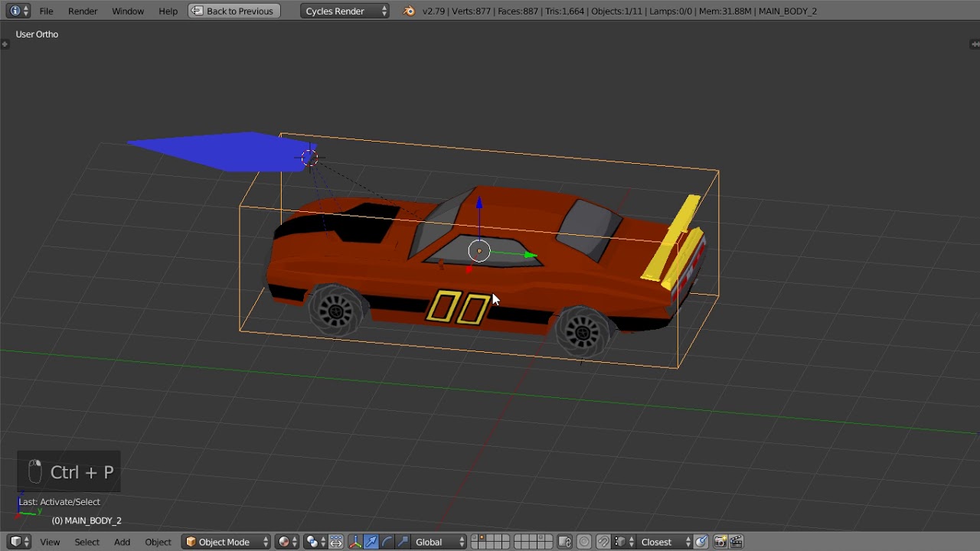Select the first scene layer button

tap(475, 538)
